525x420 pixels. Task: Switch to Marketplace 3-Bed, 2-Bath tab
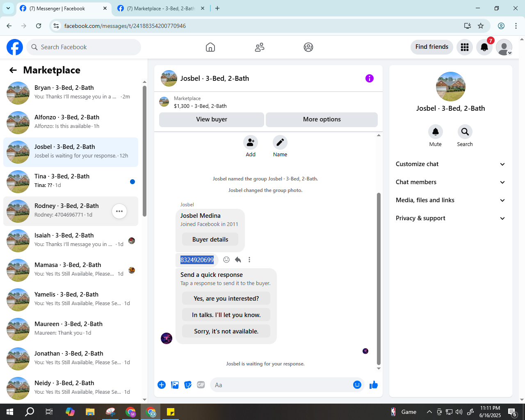pyautogui.click(x=161, y=9)
